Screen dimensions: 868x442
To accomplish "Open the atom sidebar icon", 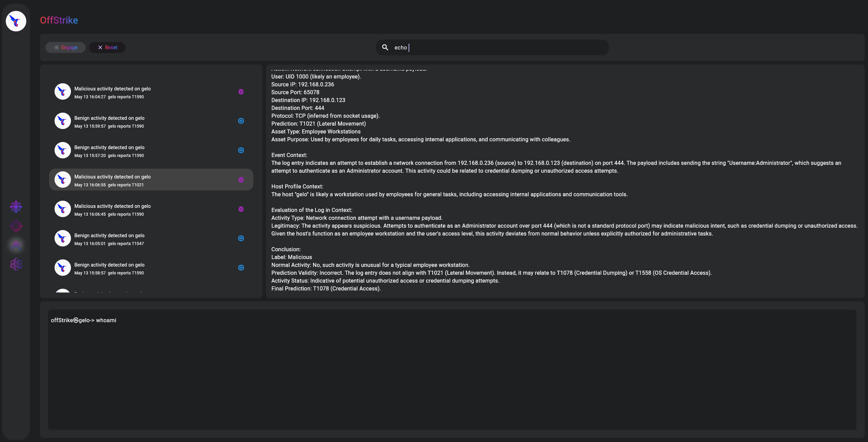I will coord(16,264).
